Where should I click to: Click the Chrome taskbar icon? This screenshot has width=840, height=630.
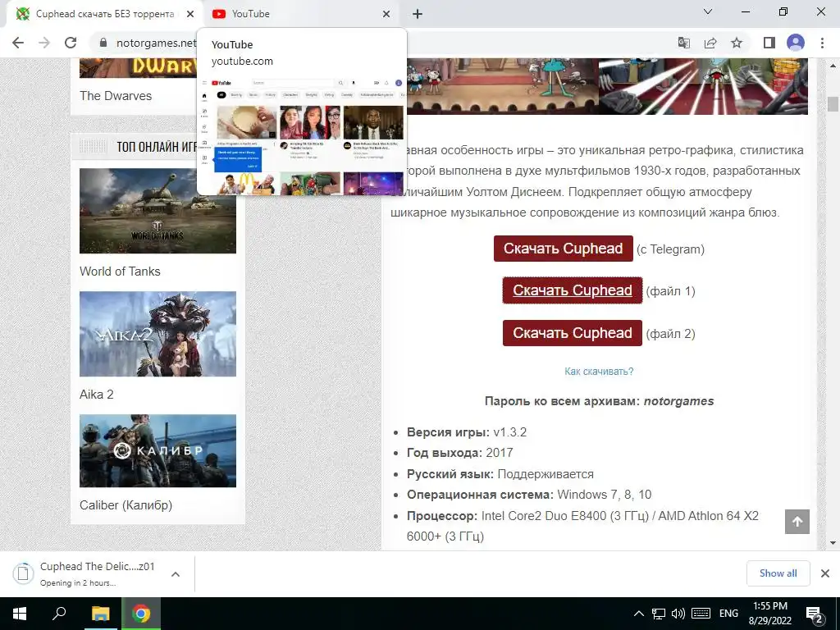tap(141, 614)
